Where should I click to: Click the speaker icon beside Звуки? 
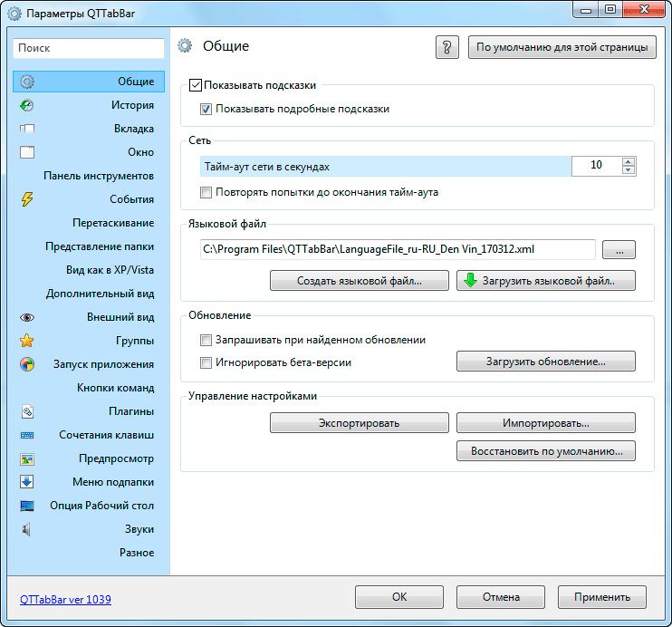click(x=26, y=529)
